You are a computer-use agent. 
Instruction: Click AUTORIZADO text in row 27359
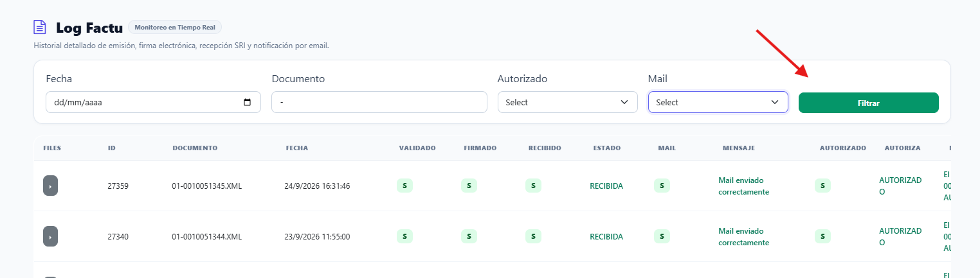coord(900,186)
